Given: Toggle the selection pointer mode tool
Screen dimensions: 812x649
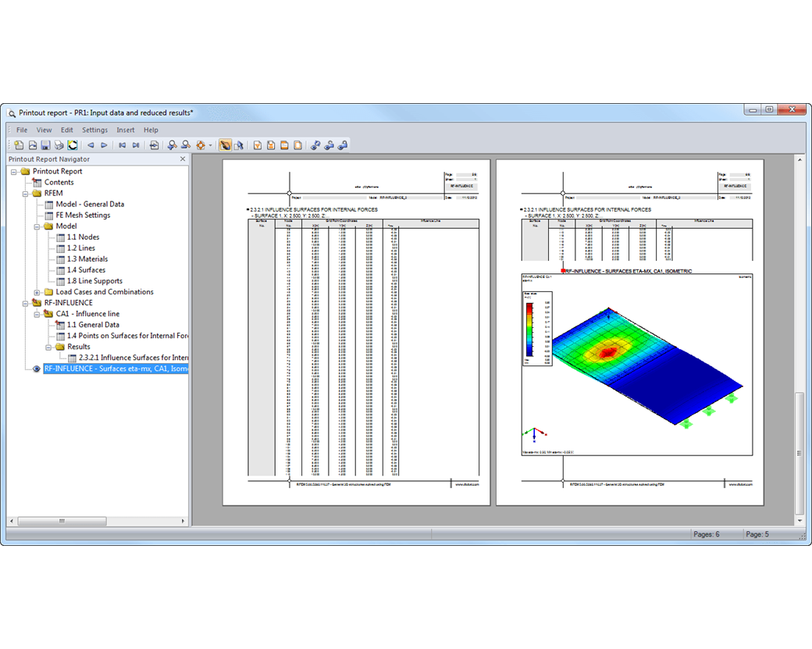Looking at the screenshot, I should [239, 145].
